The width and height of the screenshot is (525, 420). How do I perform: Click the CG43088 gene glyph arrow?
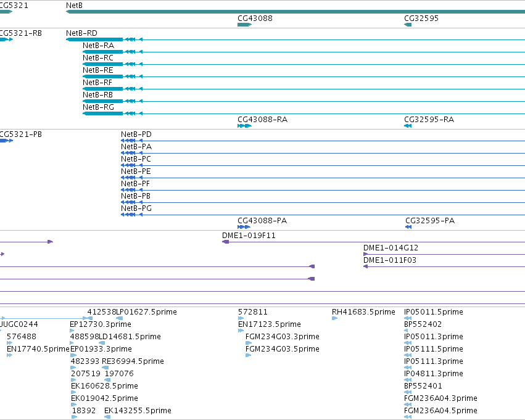[244, 25]
